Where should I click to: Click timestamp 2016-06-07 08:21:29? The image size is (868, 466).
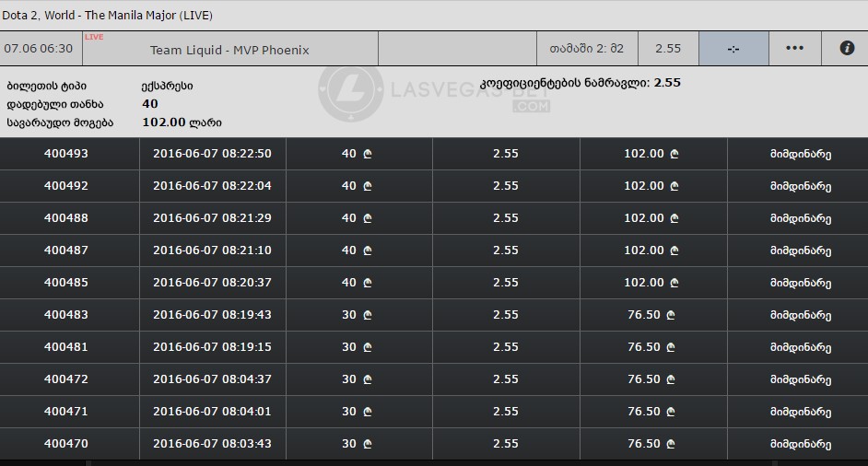pyautogui.click(x=212, y=217)
